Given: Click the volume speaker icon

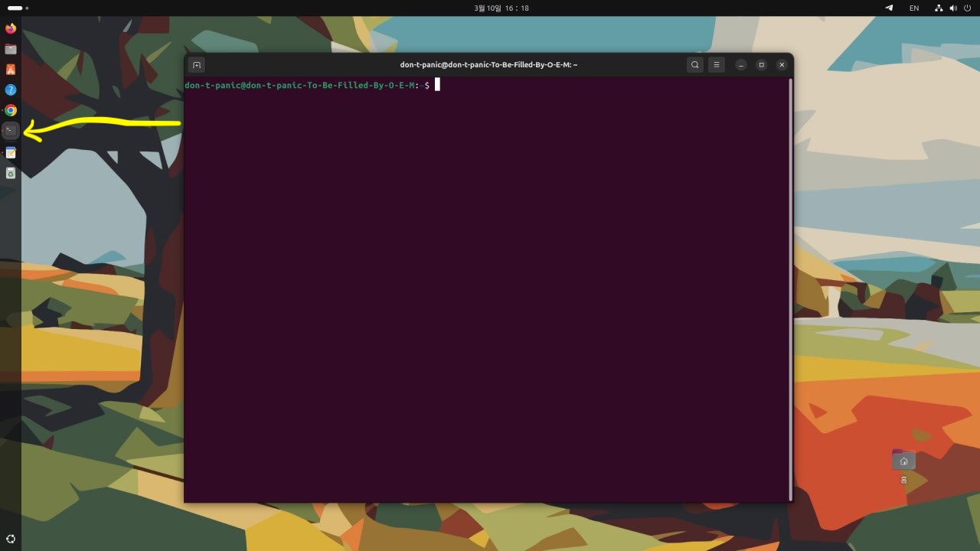Looking at the screenshot, I should coord(953,8).
